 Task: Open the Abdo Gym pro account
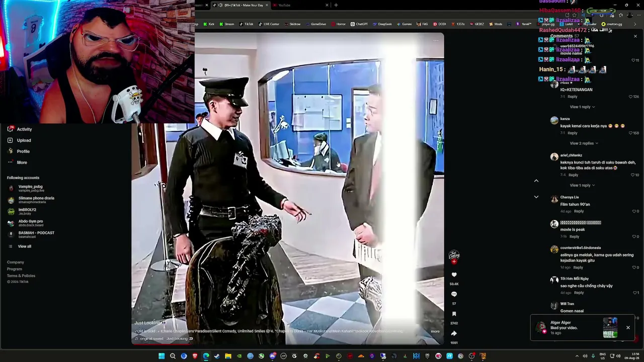point(25,223)
